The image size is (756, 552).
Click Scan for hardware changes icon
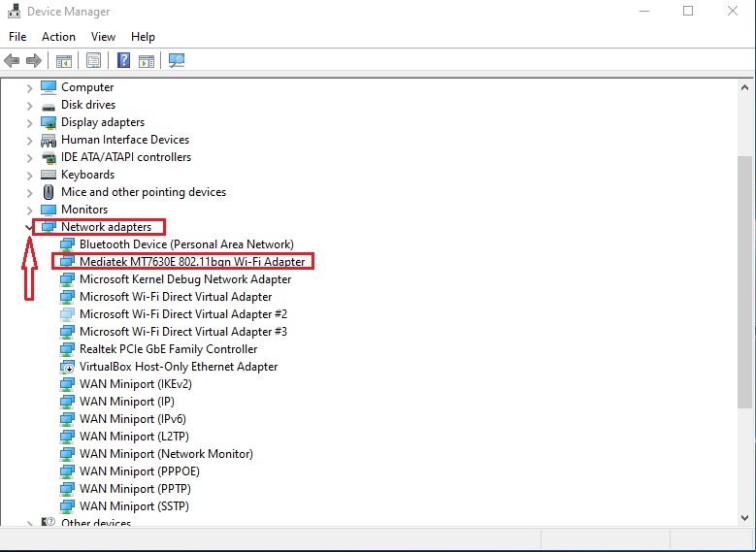pos(177,60)
